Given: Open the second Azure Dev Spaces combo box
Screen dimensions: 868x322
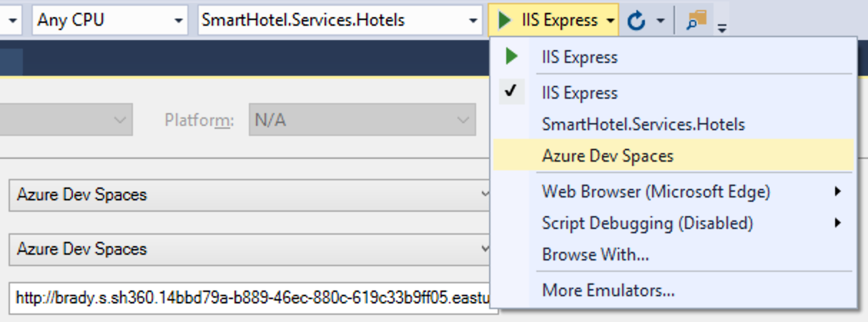Looking at the screenshot, I should 250,249.
